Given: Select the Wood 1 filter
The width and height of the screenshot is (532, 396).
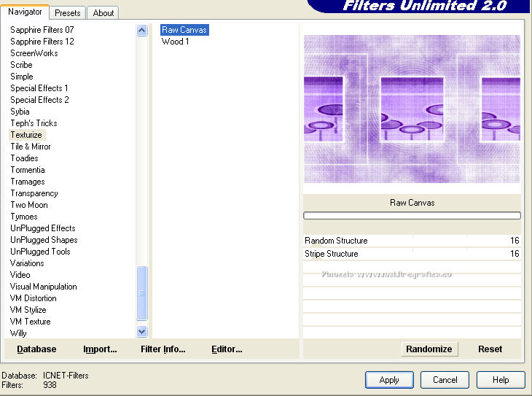Looking at the screenshot, I should tap(176, 42).
